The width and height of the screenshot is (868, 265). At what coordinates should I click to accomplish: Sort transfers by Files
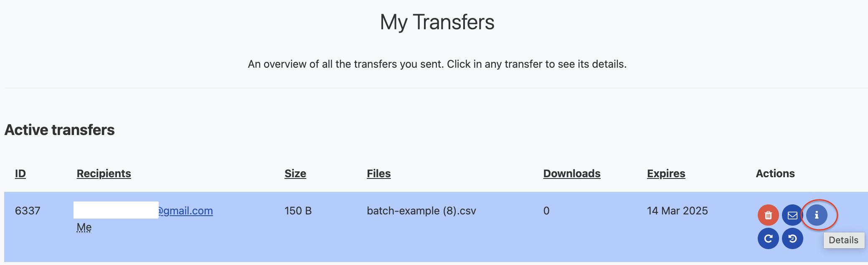[x=378, y=173]
